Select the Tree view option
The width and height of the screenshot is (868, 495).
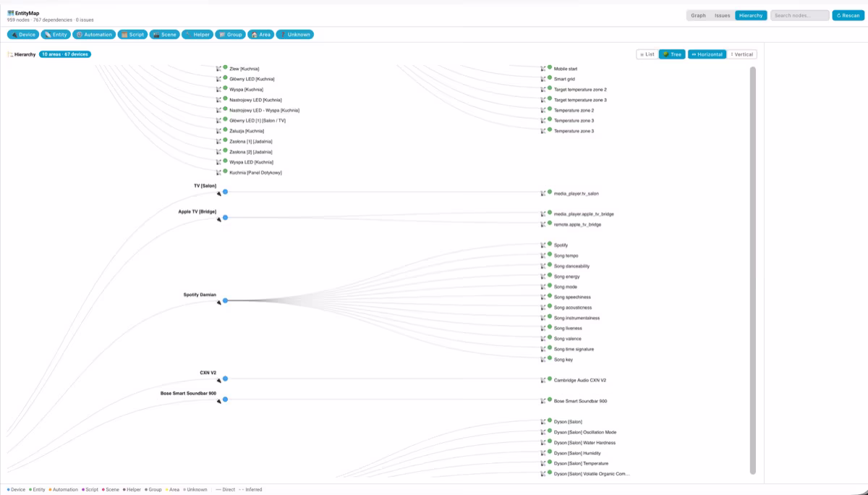(672, 54)
